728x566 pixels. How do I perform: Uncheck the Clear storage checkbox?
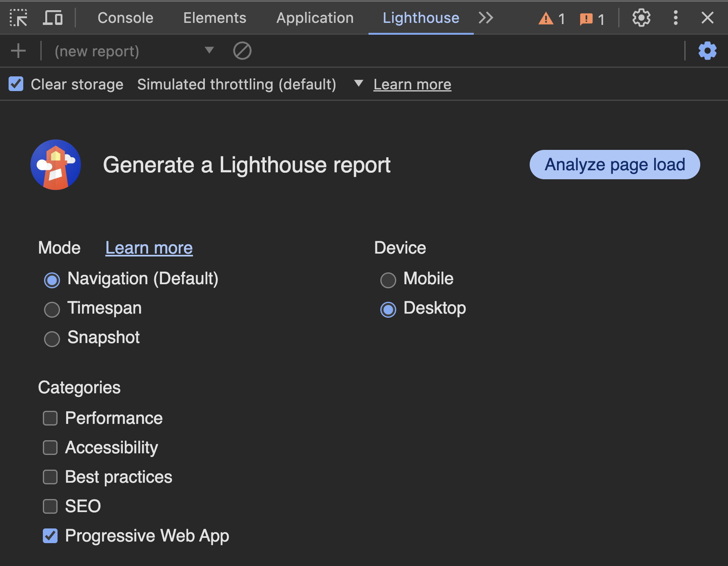(16, 84)
